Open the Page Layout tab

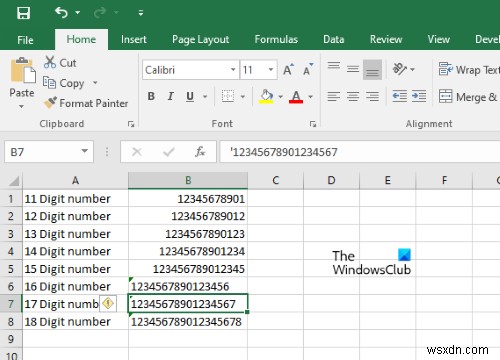[201, 40]
